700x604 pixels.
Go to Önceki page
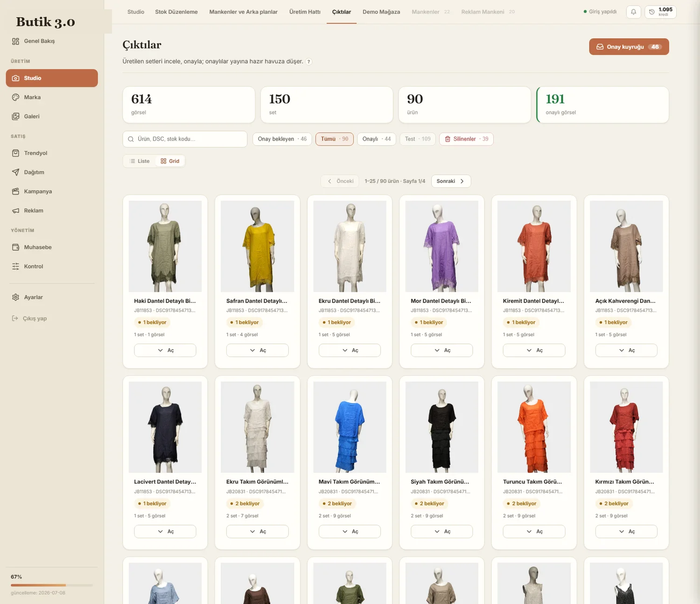340,181
